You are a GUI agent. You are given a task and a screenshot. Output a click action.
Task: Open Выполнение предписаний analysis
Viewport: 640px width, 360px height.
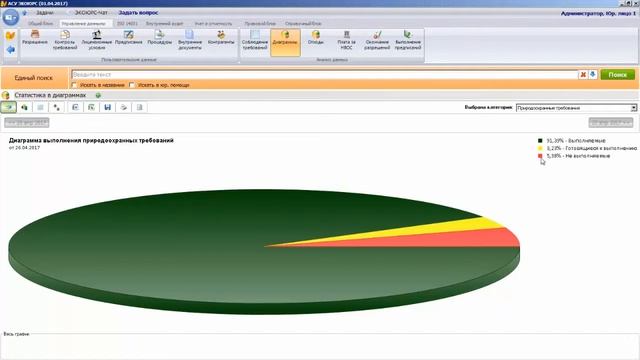(408, 40)
